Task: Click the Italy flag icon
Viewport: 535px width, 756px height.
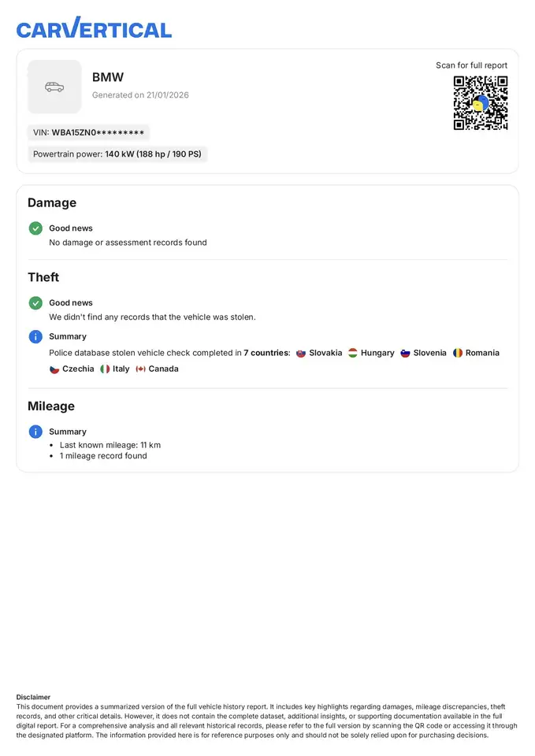Action: (x=105, y=369)
